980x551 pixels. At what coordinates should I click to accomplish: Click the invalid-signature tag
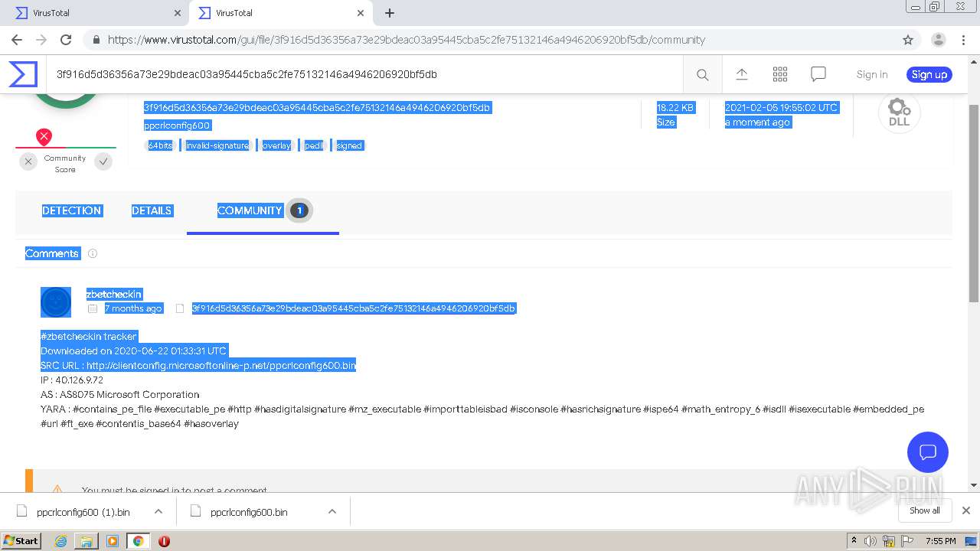point(217,145)
